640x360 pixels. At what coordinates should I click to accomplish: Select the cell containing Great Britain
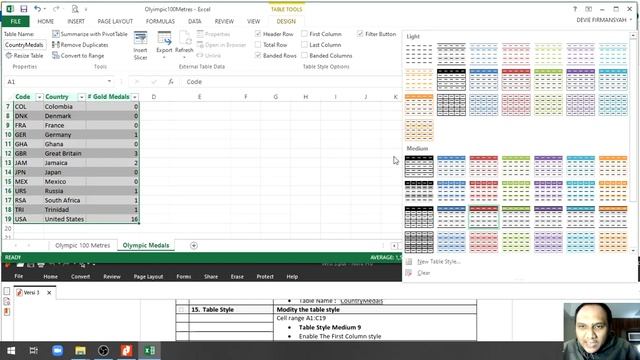coord(64,153)
